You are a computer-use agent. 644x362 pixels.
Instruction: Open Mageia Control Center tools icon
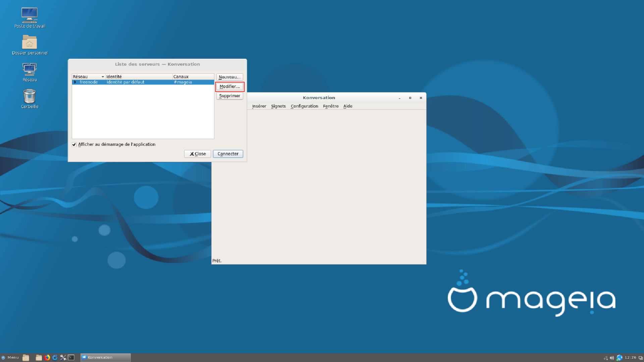coord(63,358)
